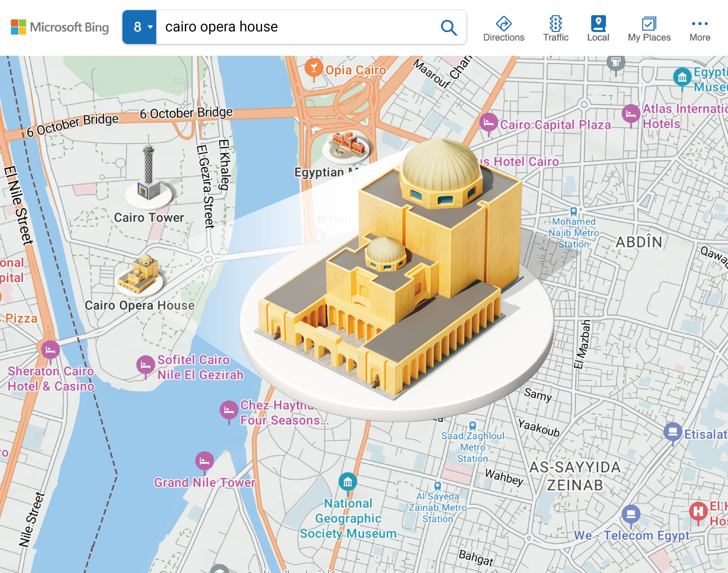Click the El Gezira Street label

(205, 187)
